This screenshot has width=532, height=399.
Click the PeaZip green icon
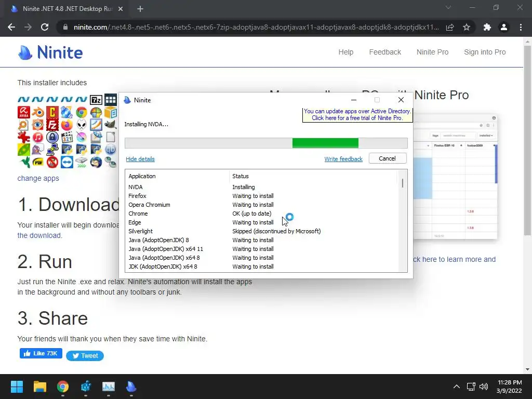click(x=24, y=150)
